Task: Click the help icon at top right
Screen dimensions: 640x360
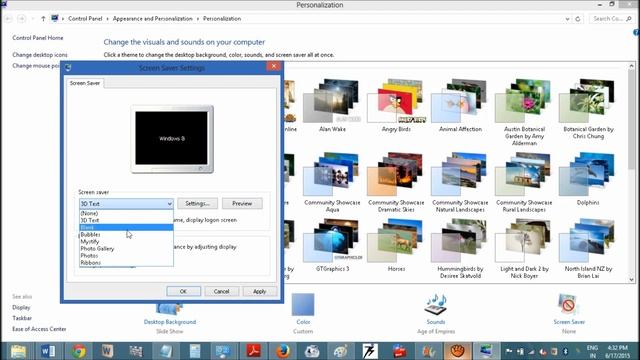Action: point(636,32)
